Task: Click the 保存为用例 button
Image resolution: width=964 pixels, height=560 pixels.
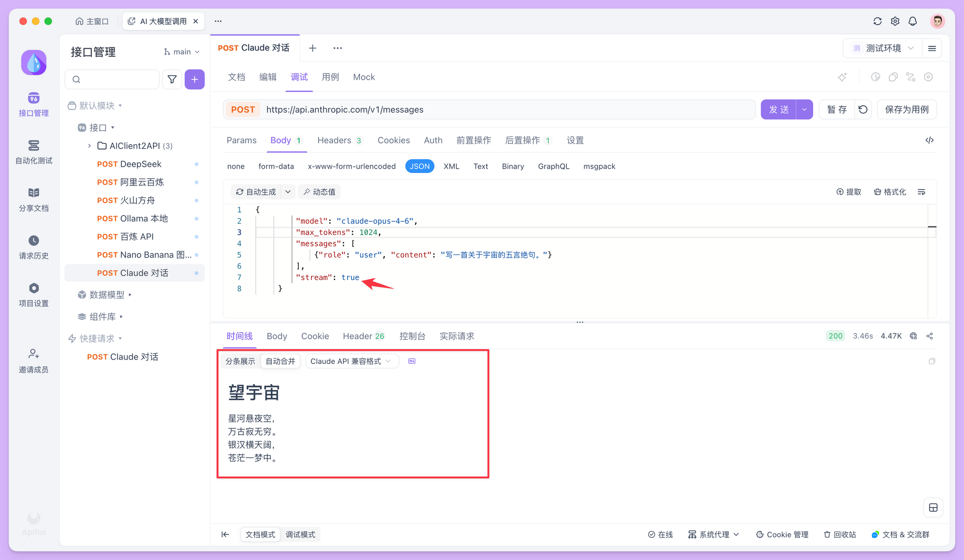Action: pyautogui.click(x=906, y=109)
